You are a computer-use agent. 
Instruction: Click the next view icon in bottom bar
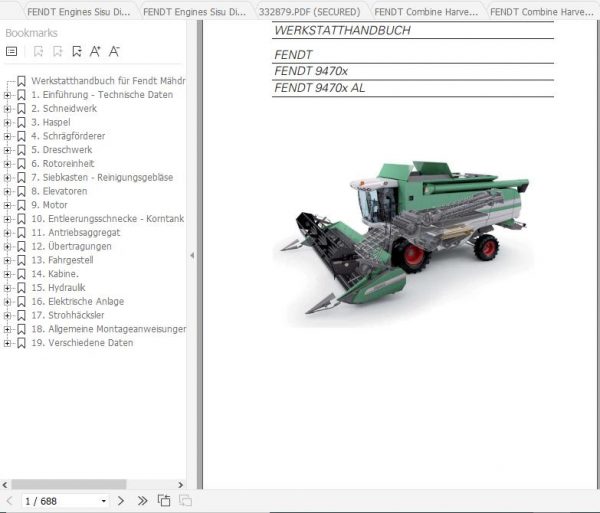pyautogui.click(x=186, y=501)
